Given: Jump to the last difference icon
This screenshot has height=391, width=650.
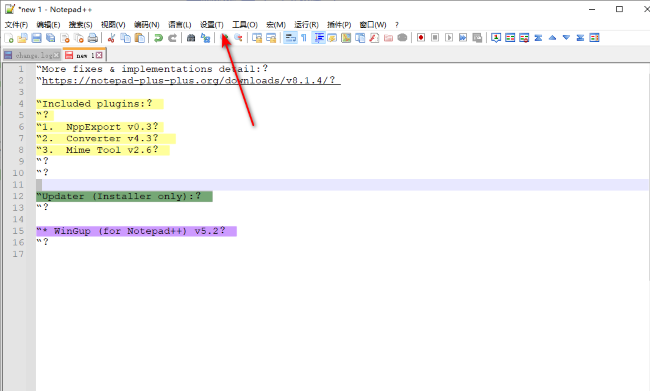Looking at the screenshot, I should (x=580, y=38).
